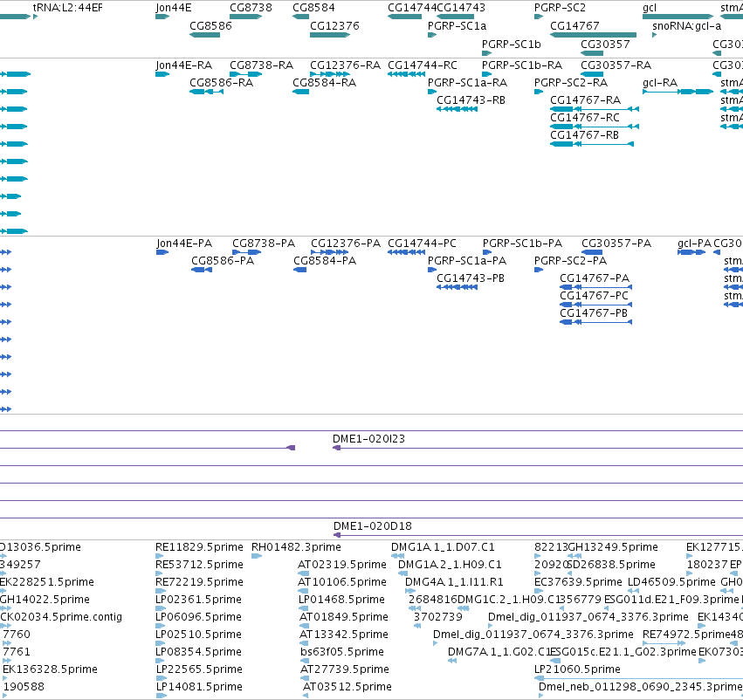This screenshot has height=700, width=743.
Task: Select the LP14081.5prime EST label
Action: pyautogui.click(x=199, y=687)
